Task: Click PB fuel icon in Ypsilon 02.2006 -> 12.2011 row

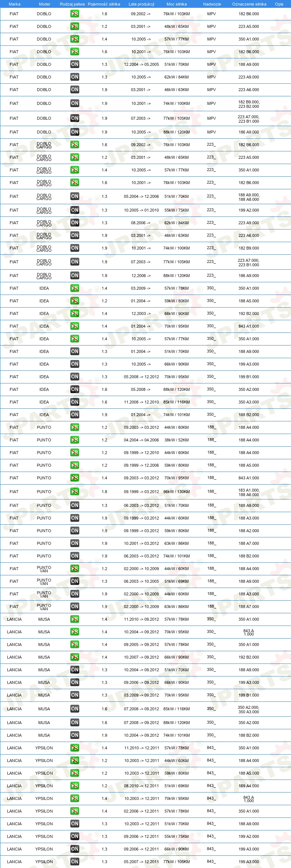Action: pos(75,811)
